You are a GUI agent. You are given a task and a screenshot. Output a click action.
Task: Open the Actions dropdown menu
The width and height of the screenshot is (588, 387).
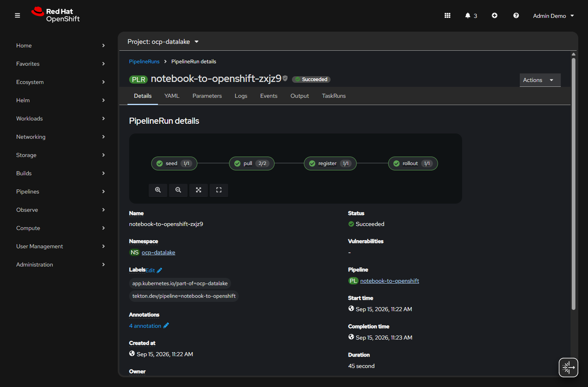click(x=540, y=80)
